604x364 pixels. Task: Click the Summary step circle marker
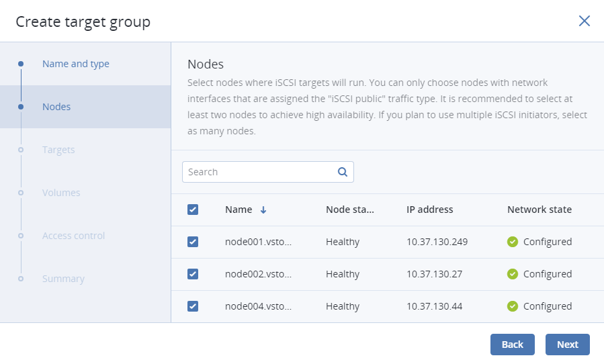click(x=21, y=279)
